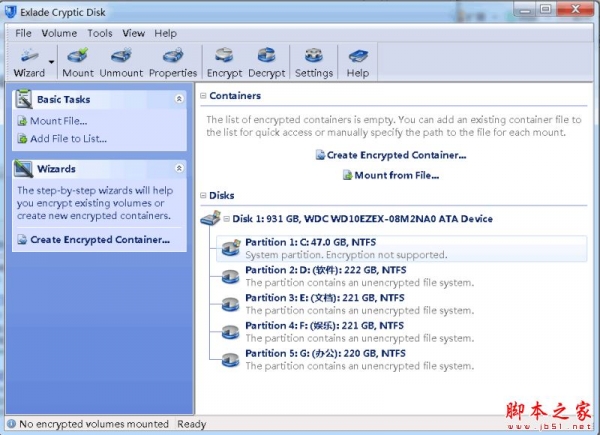The width and height of the screenshot is (600, 435).
Task: Click the Basic Tasks clipboard icon
Action: [24, 99]
